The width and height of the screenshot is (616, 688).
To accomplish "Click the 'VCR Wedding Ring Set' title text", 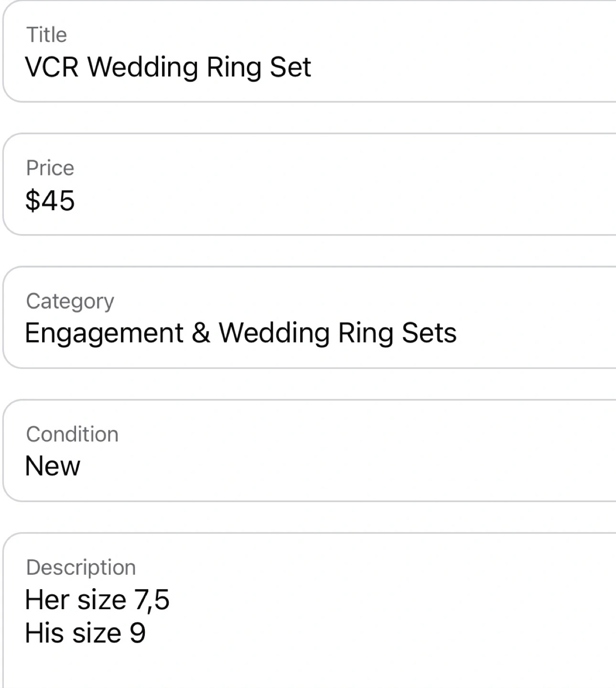I will [168, 67].
